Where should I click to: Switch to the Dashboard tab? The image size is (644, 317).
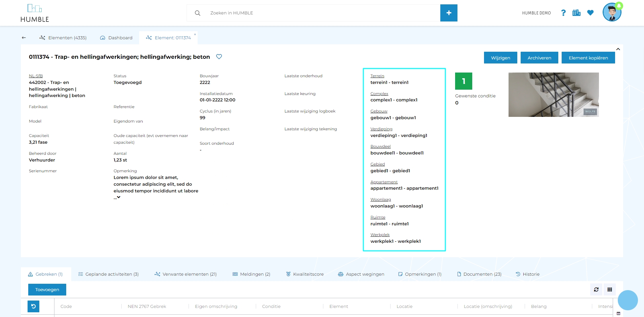(x=116, y=38)
